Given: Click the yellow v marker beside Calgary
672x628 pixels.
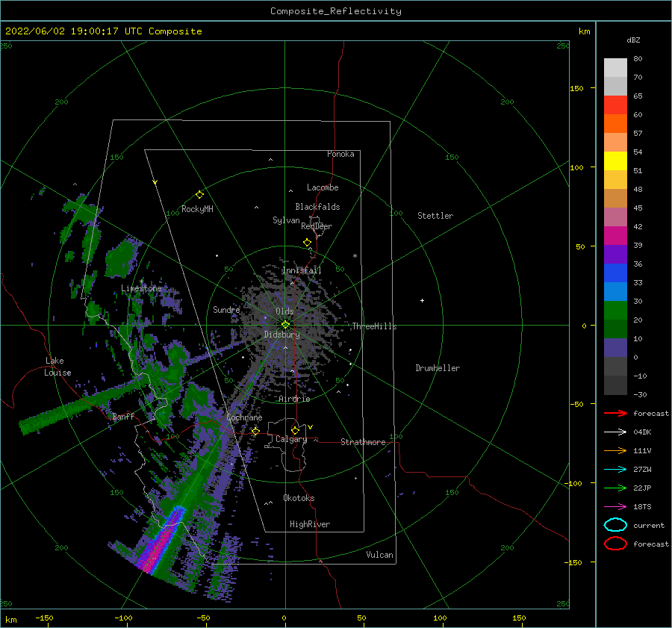Looking at the screenshot, I should coord(311,427).
